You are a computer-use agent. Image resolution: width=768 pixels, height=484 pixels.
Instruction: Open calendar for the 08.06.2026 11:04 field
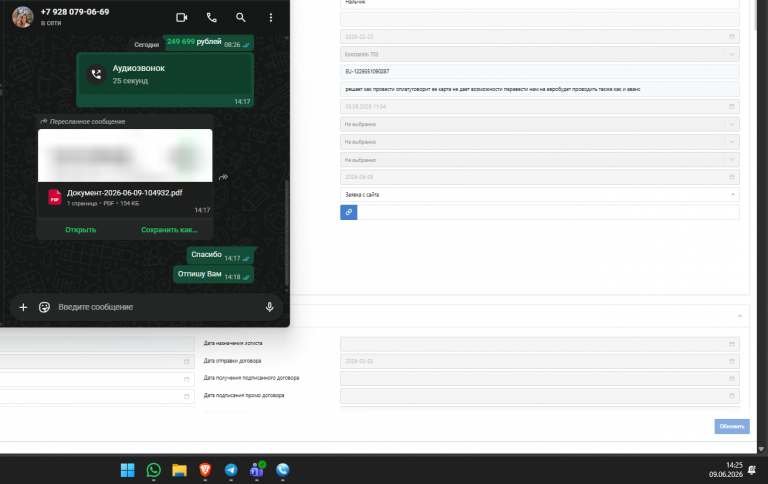tap(731, 106)
